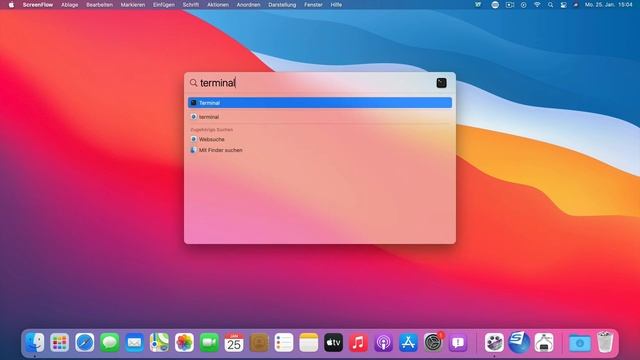Open the Terminal app result in Spotlight
The image size is (640, 360).
[x=320, y=103]
